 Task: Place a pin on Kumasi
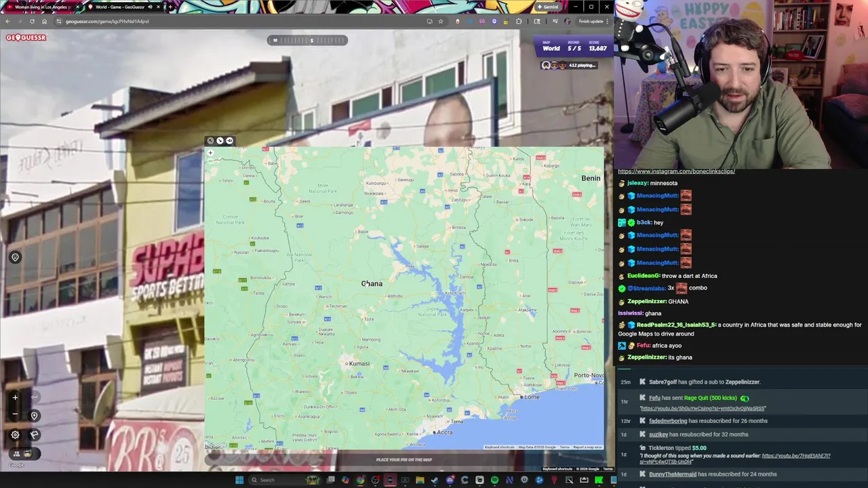tap(347, 364)
